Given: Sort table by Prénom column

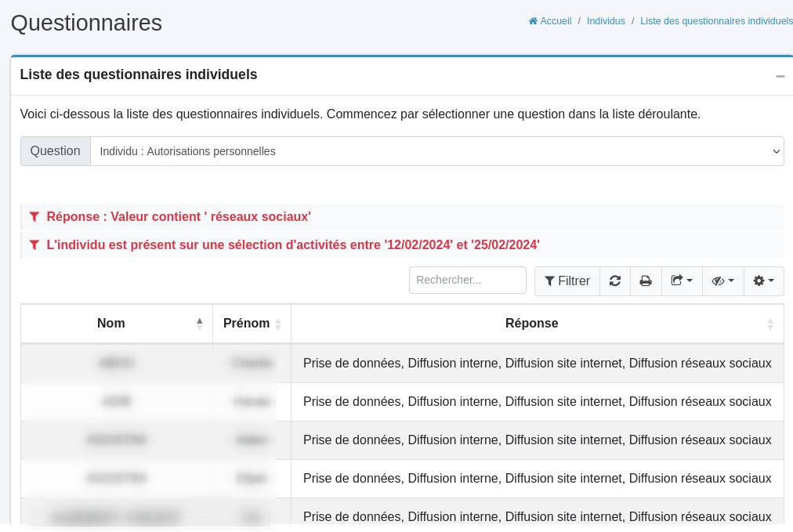Looking at the screenshot, I should click(277, 324).
